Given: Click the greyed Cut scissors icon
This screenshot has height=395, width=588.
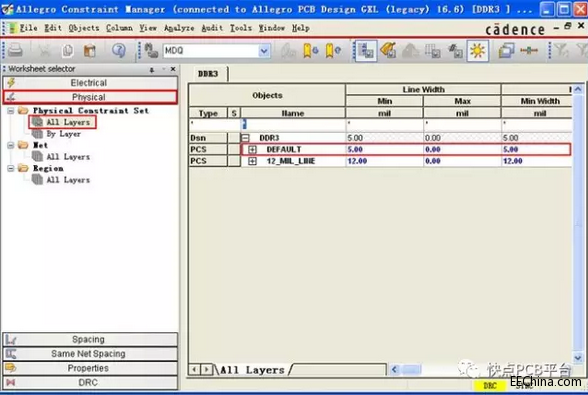Looking at the screenshot, I should [45, 51].
